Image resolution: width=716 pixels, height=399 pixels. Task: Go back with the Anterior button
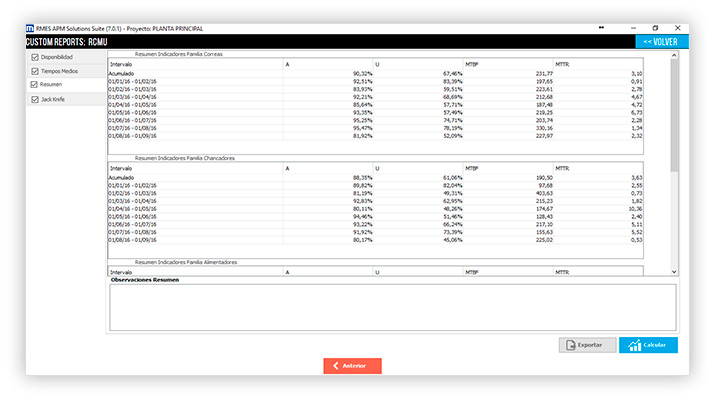pyautogui.click(x=352, y=366)
